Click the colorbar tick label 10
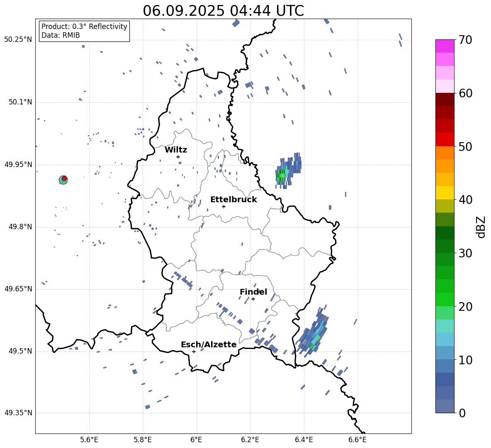 tap(465, 360)
